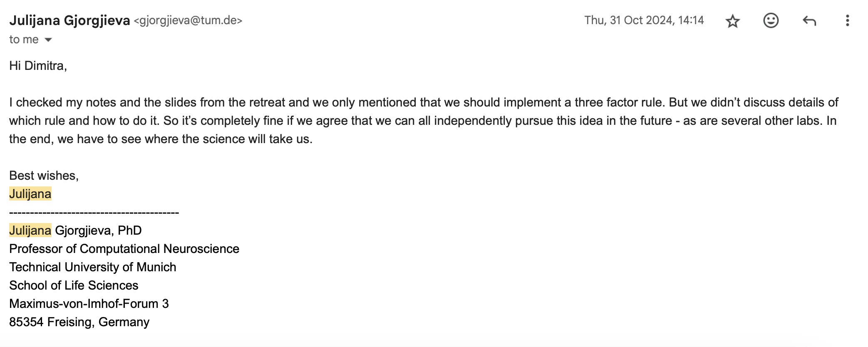Click the Thu, 31 Oct 2024 timestamp
The width and height of the screenshot is (868, 347).
644,20
